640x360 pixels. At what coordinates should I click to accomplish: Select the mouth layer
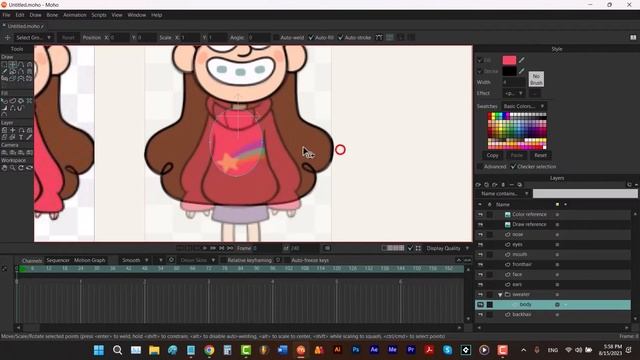(x=553, y=254)
